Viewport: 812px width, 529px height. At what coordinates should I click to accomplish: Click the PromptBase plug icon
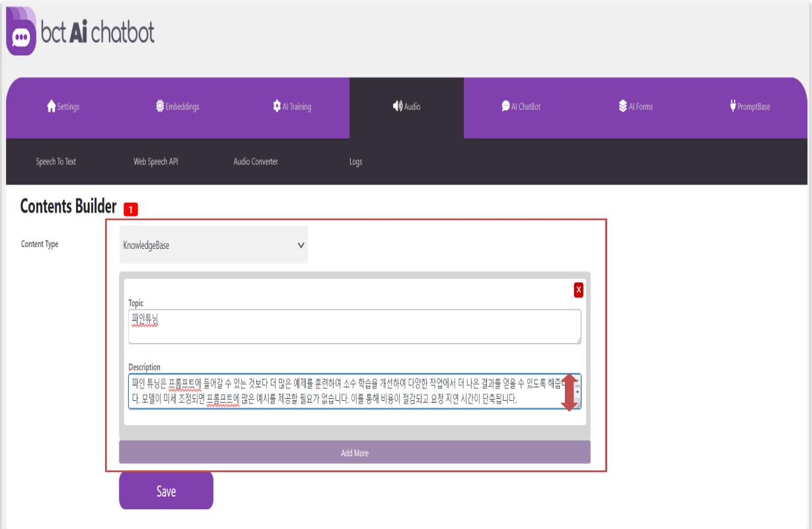click(733, 106)
